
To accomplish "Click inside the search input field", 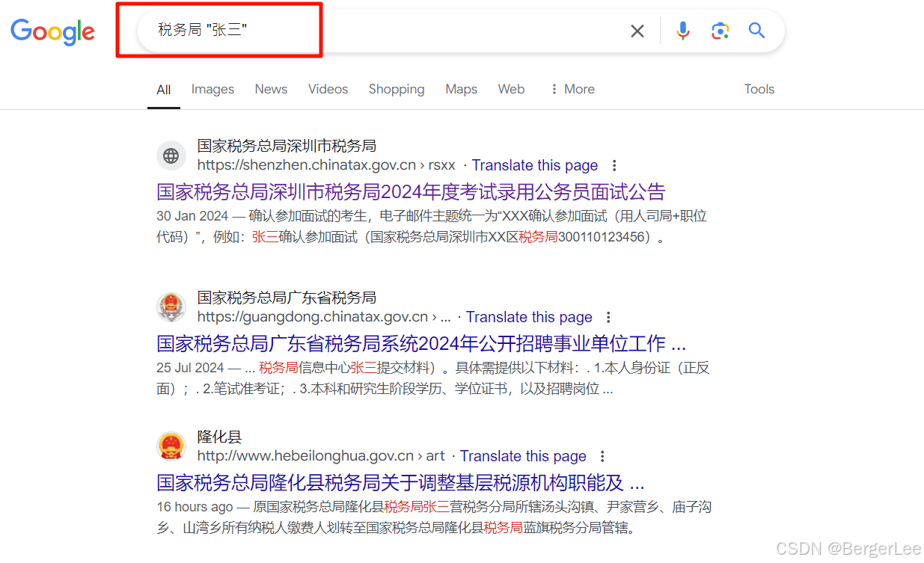I will (337, 30).
